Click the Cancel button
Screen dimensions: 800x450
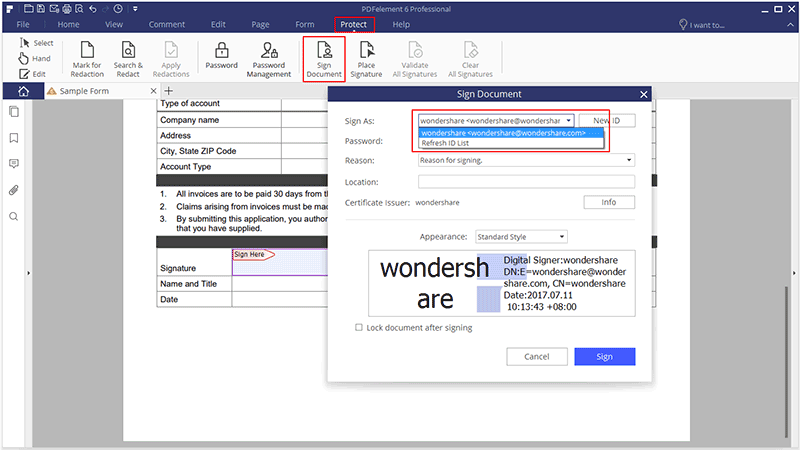coord(537,357)
